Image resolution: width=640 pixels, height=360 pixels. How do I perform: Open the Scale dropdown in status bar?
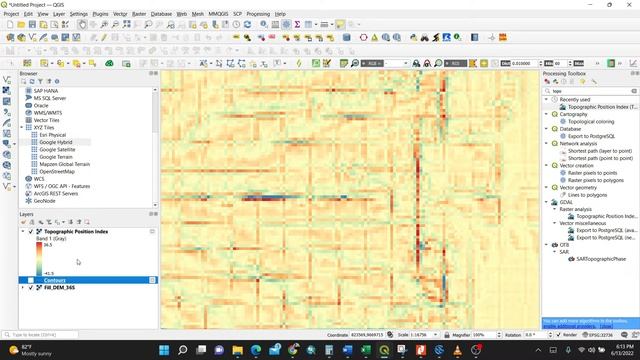436,335
